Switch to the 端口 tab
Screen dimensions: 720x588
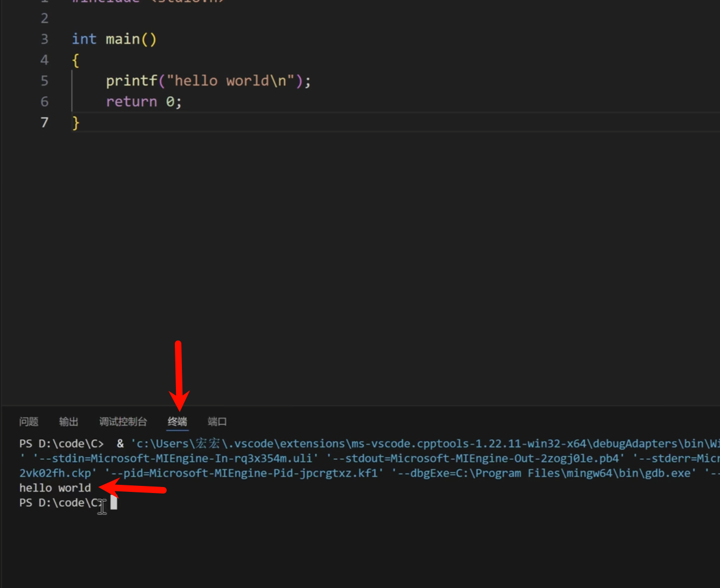click(217, 422)
